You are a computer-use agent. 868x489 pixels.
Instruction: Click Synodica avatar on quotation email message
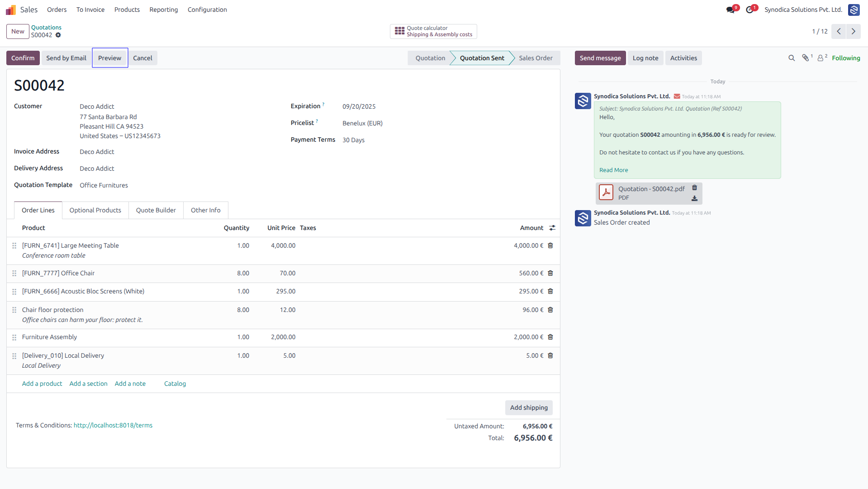click(x=583, y=101)
